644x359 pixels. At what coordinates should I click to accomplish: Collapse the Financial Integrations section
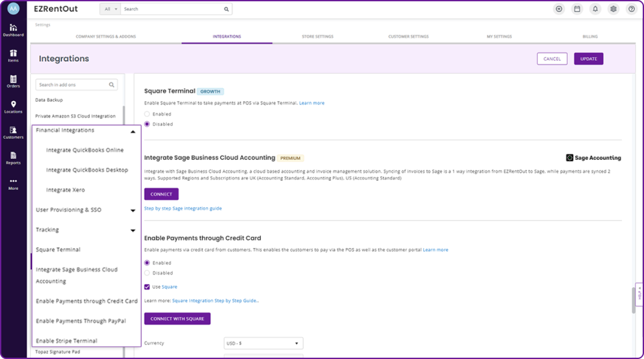click(x=133, y=132)
